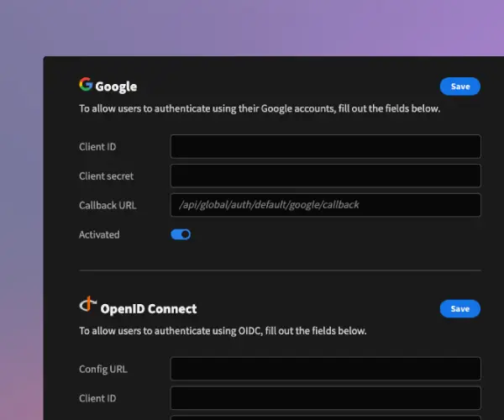The image size is (504, 420).
Task: Click the OIDC authentication description text
Action: pos(223,331)
